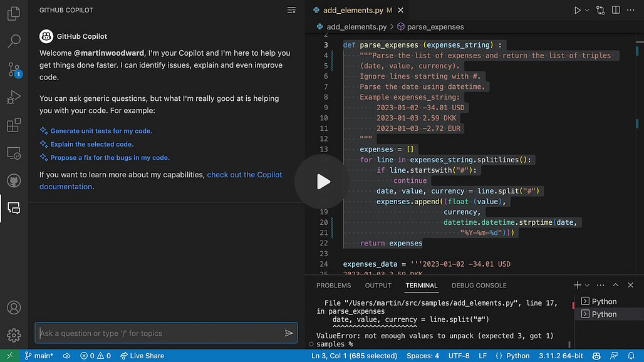
Task: Open the Run and Debug view
Action: pyautogui.click(x=14, y=97)
